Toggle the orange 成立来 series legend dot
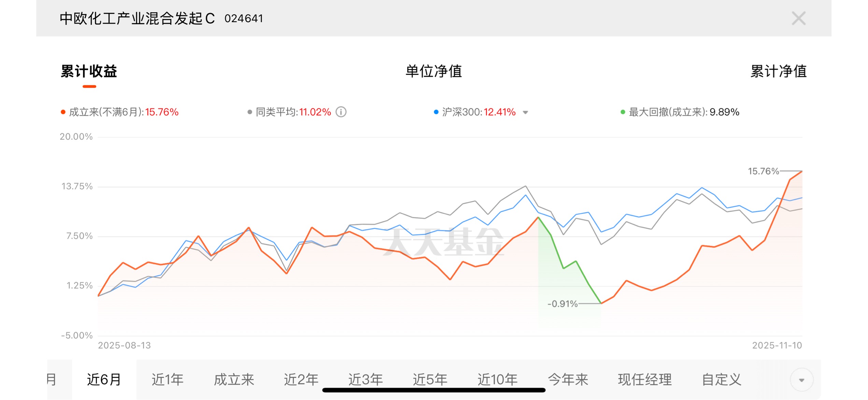The image size is (868, 400). [x=63, y=112]
